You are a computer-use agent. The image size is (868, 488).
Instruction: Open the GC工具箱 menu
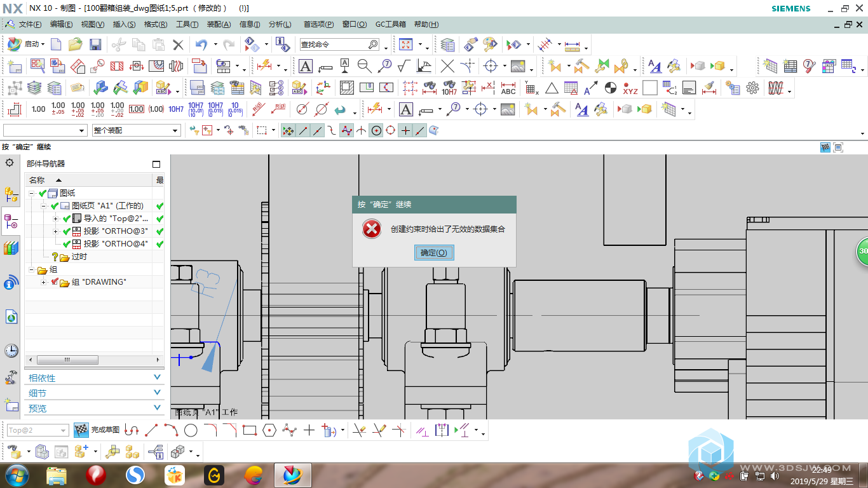pos(390,24)
